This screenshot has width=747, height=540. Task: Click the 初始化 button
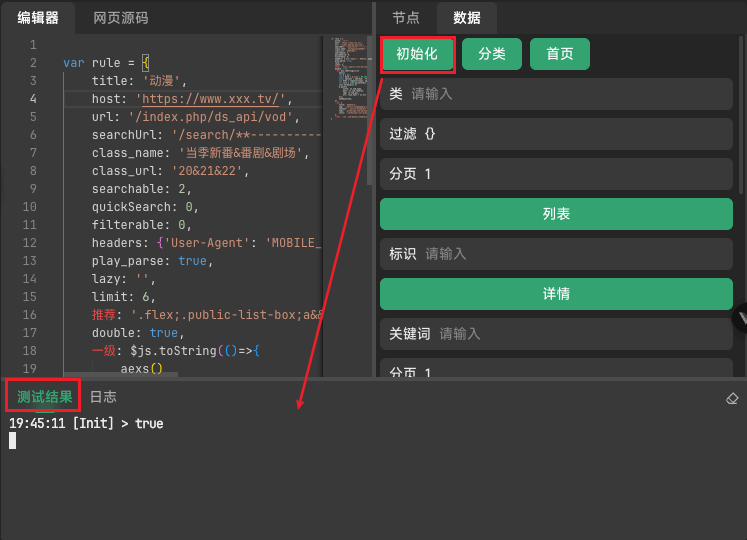point(417,54)
